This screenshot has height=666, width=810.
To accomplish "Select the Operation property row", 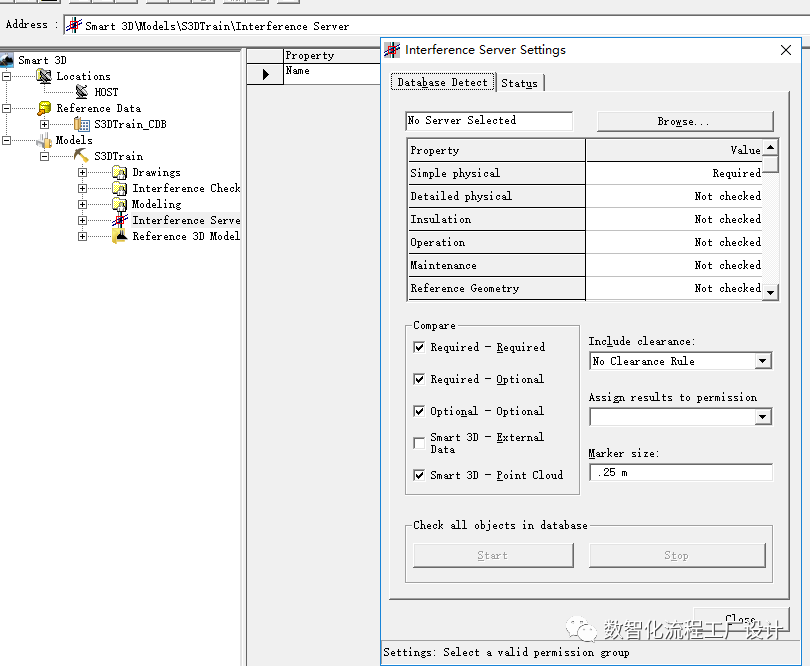I will pyautogui.click(x=585, y=242).
